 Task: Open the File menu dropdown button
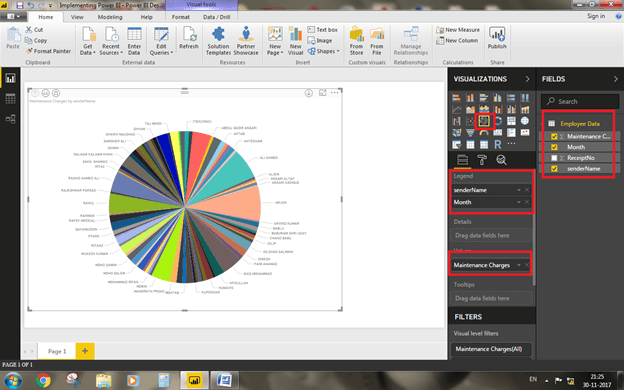tap(14, 17)
